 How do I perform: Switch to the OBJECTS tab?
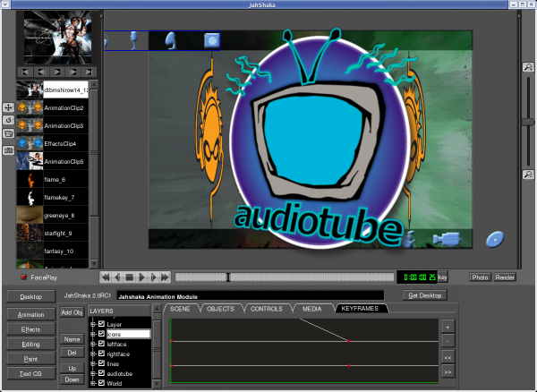220,309
